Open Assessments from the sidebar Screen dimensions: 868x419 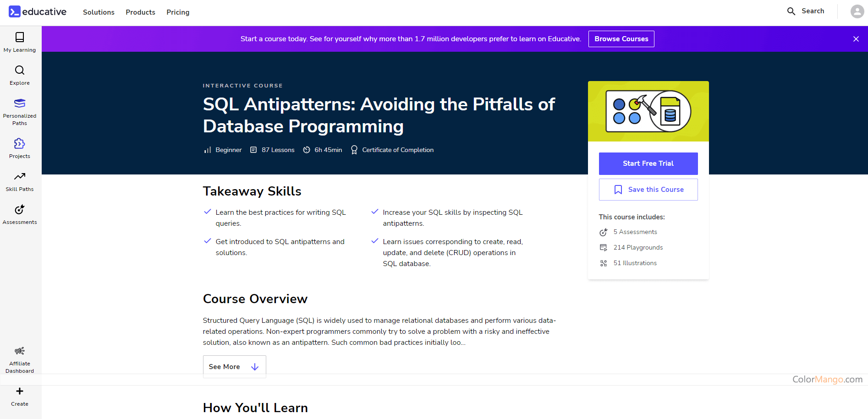20,214
